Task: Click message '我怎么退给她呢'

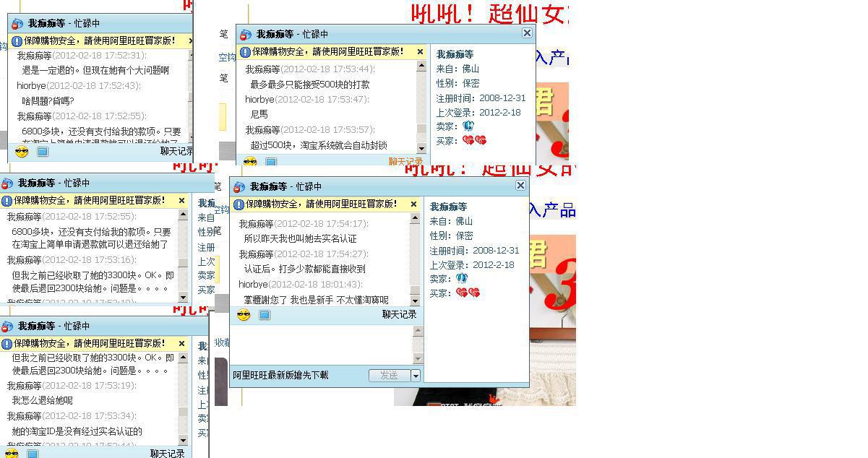Action: [42, 400]
